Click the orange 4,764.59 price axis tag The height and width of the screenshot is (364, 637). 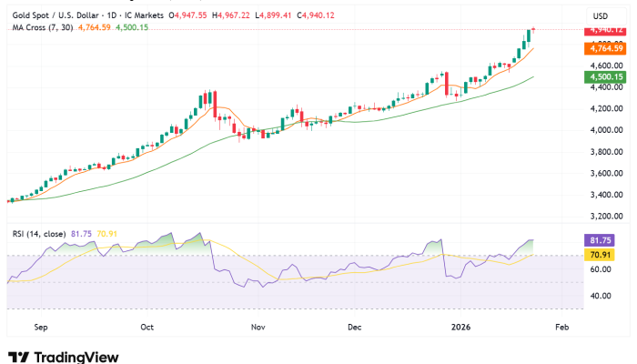coord(605,48)
